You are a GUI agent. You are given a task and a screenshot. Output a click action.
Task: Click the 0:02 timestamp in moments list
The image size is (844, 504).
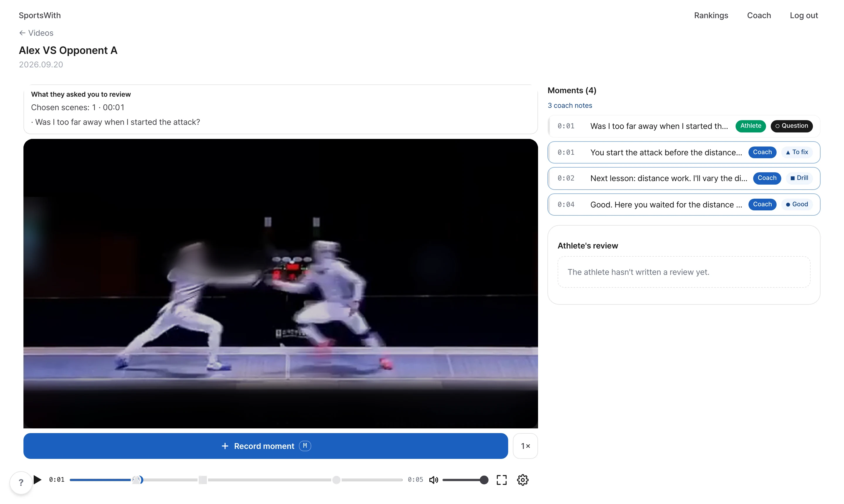[x=566, y=178]
